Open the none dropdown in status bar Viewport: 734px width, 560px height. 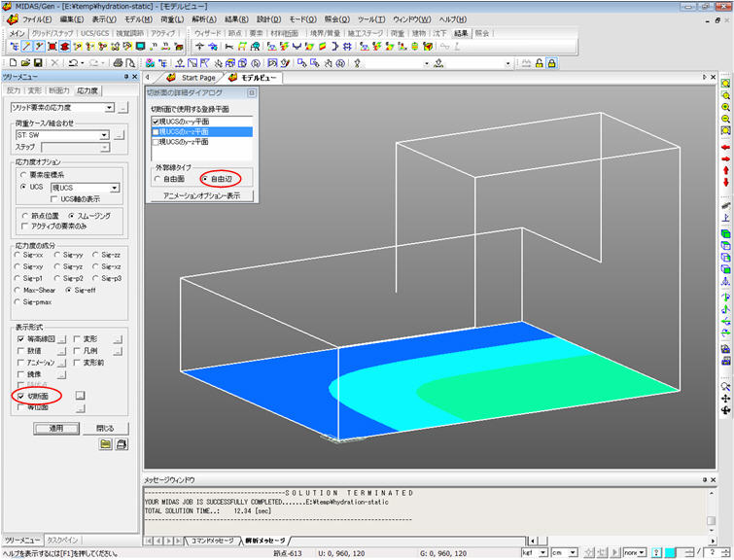click(x=643, y=553)
